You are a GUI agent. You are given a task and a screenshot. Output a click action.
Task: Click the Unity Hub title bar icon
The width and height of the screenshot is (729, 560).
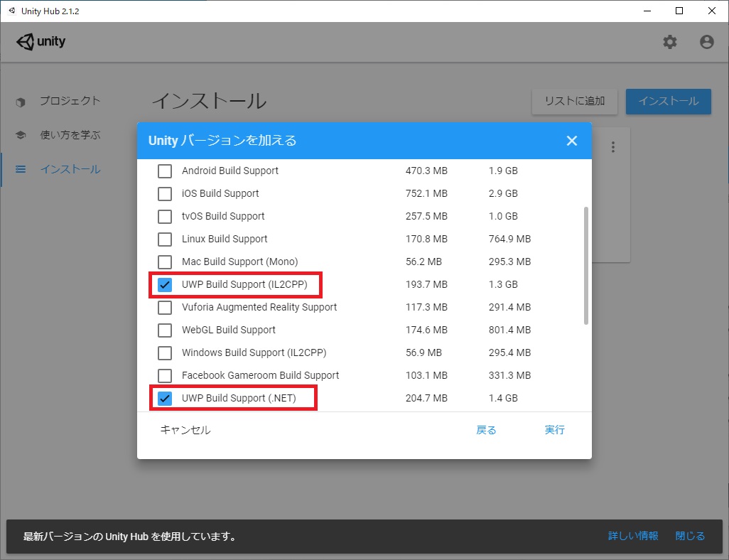pos(12,11)
